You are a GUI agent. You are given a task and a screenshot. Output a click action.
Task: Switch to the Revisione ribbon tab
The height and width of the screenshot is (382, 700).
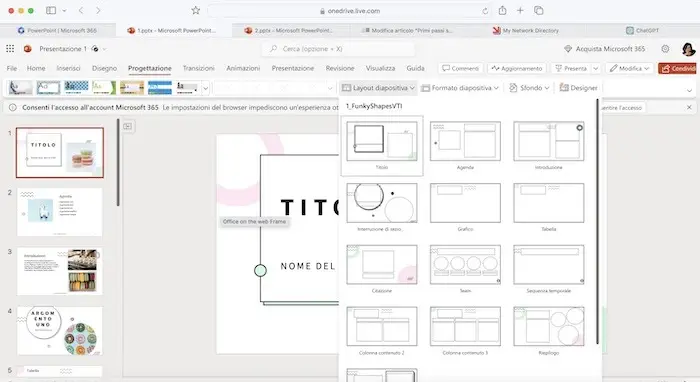coord(340,68)
